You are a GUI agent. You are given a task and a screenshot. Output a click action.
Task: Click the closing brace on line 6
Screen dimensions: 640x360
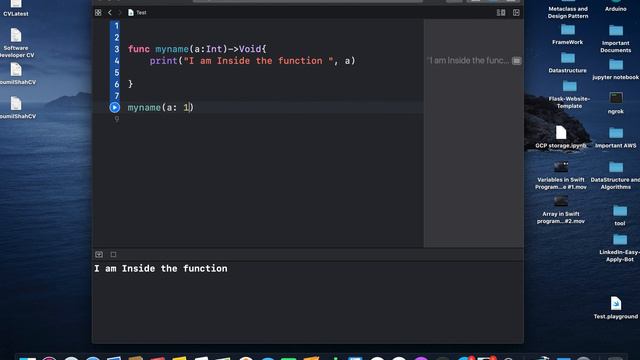click(x=130, y=84)
